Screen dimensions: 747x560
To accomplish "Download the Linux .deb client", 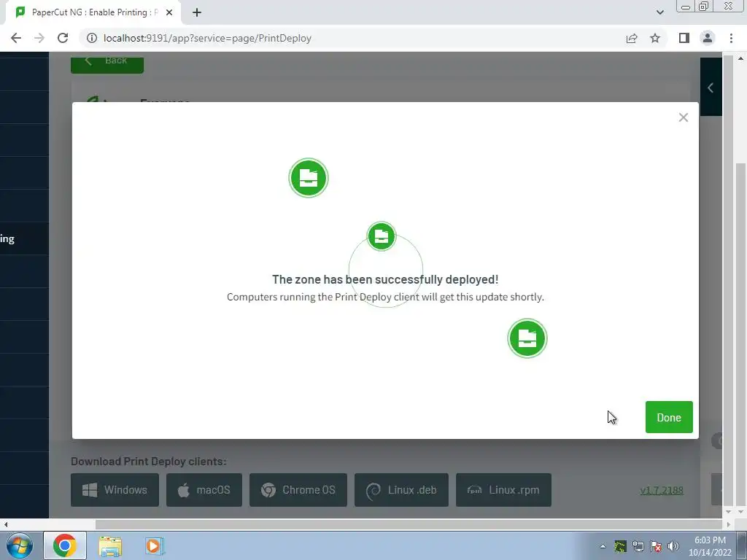I will pos(401,489).
